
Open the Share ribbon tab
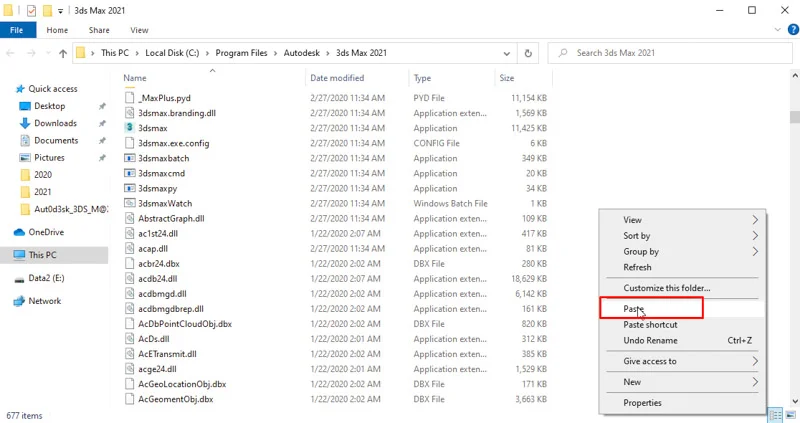99,30
